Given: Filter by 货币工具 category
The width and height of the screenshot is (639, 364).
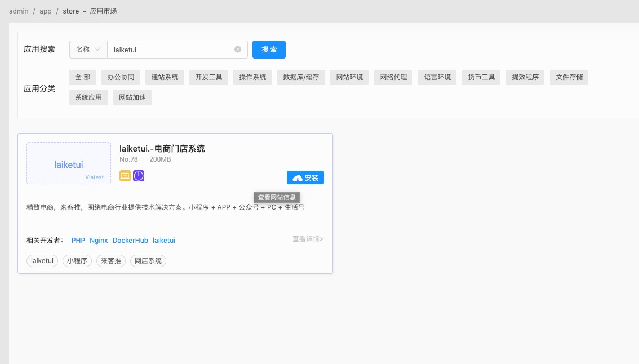Looking at the screenshot, I should (481, 77).
